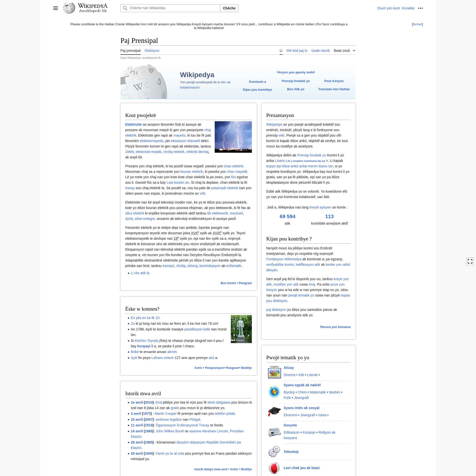Viewport: 476px width, 476px height.
Task: Open the Gade istorik tab
Action: click(x=321, y=51)
